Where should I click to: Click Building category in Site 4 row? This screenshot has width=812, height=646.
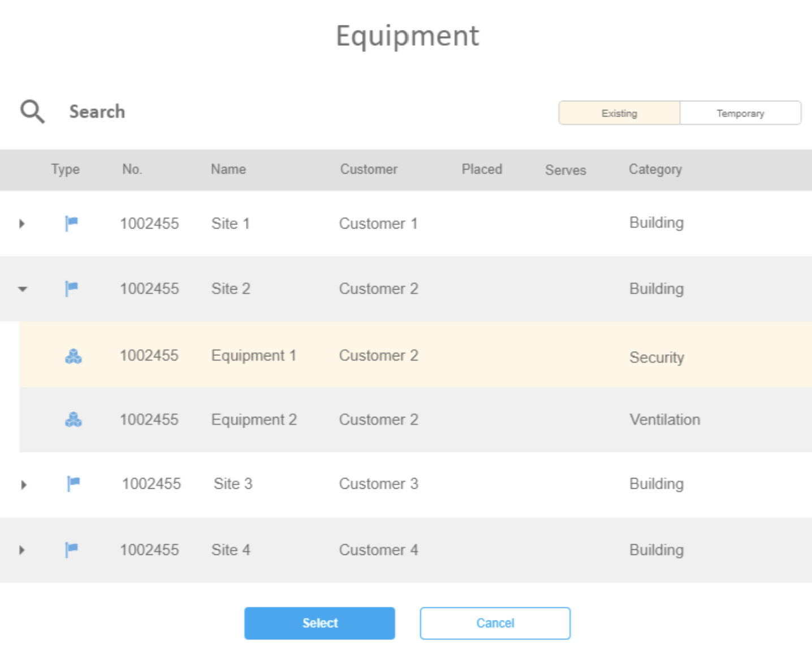point(656,550)
